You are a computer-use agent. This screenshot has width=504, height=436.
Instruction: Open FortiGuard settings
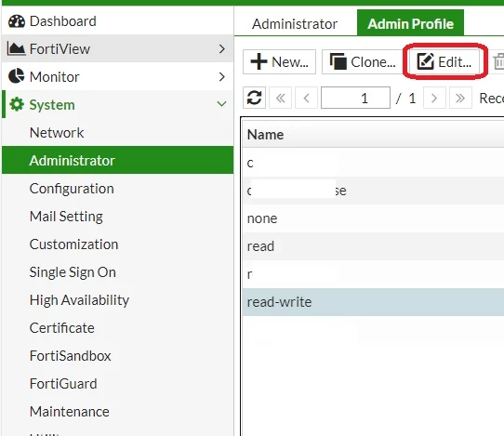click(x=117, y=384)
